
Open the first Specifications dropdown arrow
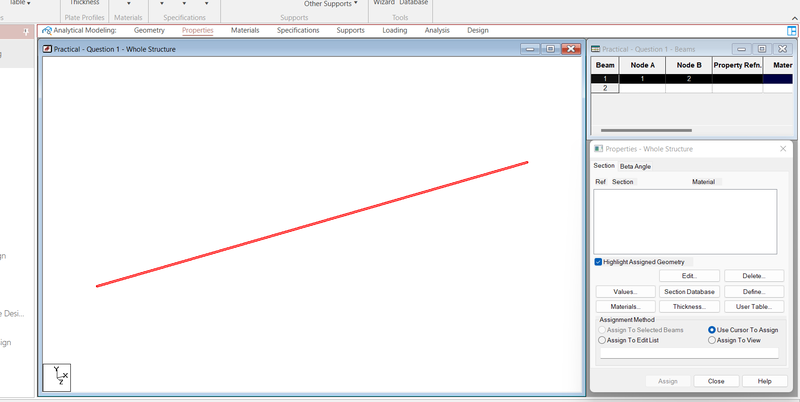(162, 4)
